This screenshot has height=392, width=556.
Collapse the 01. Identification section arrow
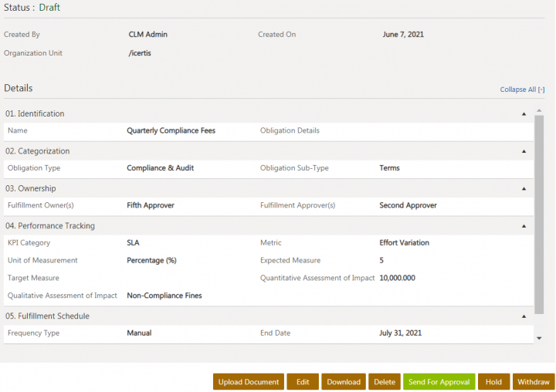tap(524, 113)
